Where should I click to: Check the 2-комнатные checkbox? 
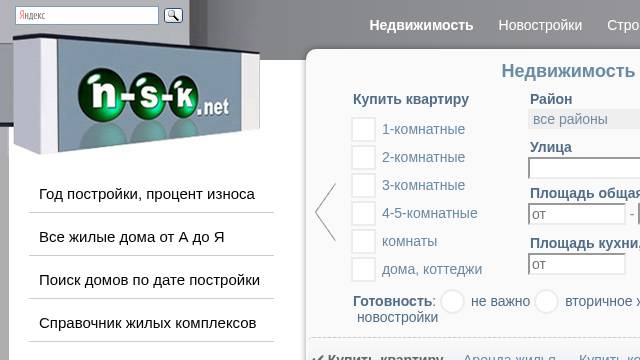click(x=363, y=157)
